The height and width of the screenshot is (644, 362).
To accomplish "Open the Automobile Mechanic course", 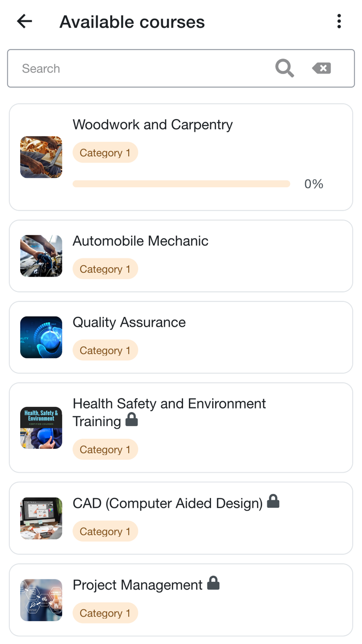I will pyautogui.click(x=140, y=241).
